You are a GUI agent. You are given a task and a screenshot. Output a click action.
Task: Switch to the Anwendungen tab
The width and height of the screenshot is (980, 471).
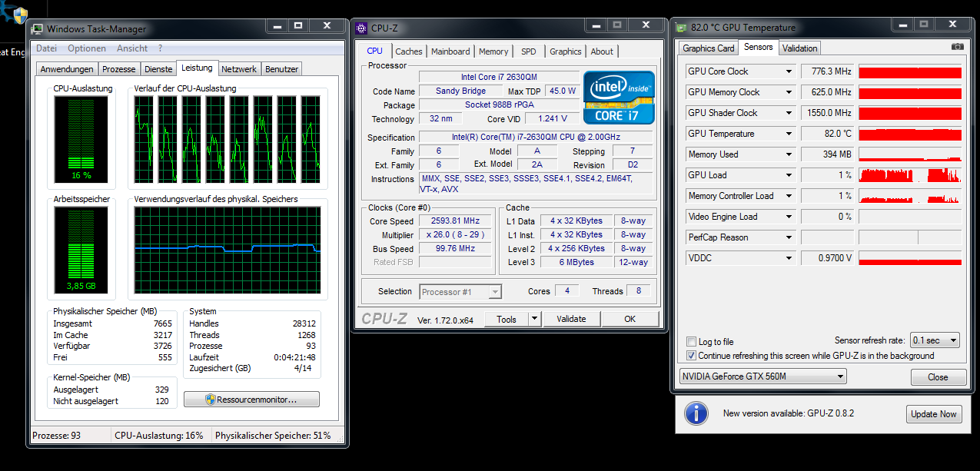click(67, 69)
